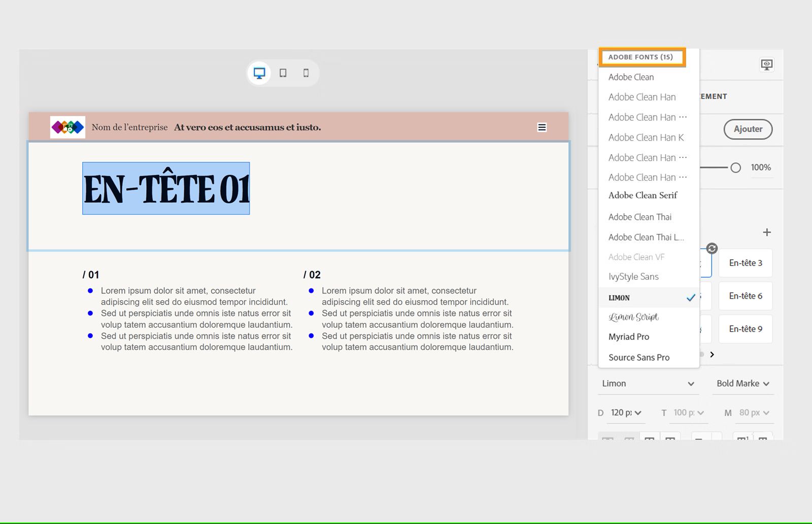Click the plus icon to add style
This screenshot has width=812, height=524.
point(767,232)
